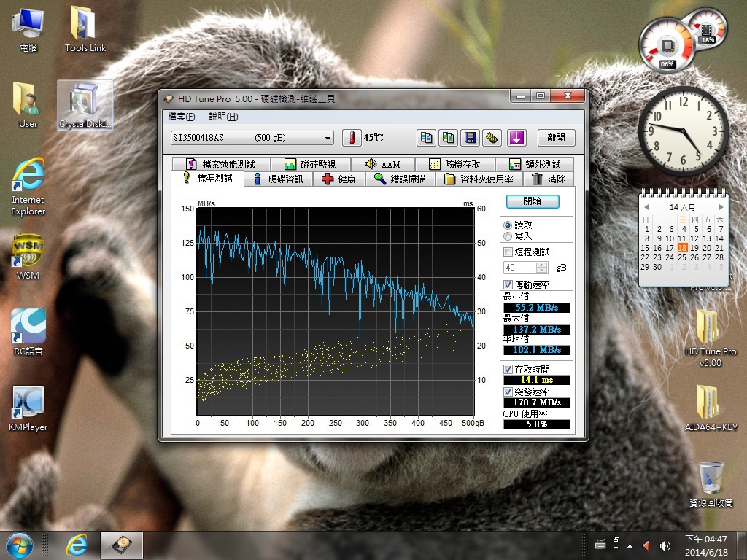Open the RC語音 desktop shortcut
This screenshot has width=747, height=560.
pos(28,332)
